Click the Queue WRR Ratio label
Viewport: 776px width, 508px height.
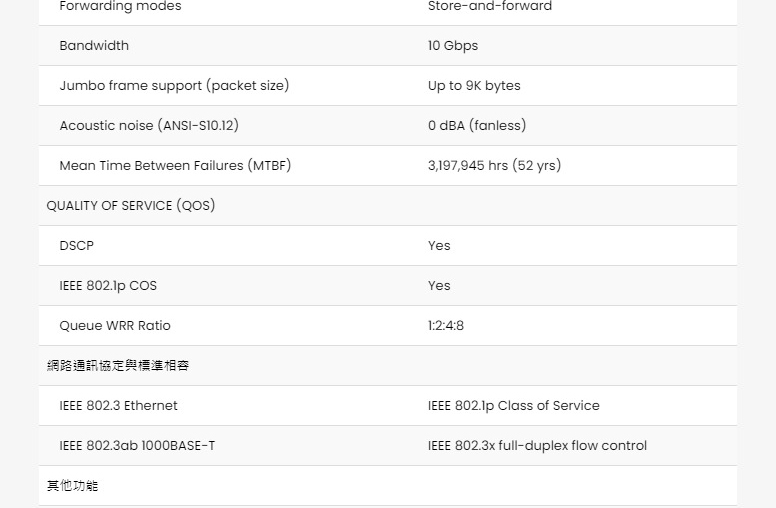[x=115, y=325]
